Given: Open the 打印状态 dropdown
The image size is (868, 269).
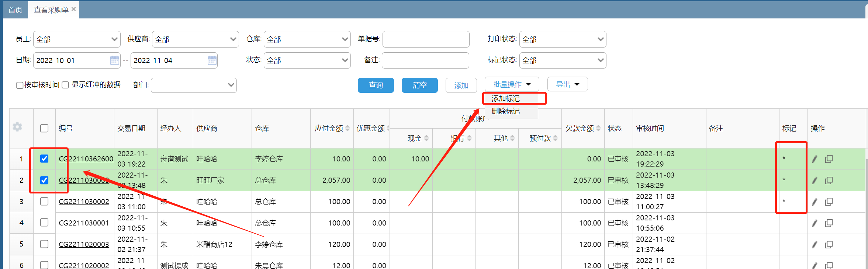Looking at the screenshot, I should (563, 39).
